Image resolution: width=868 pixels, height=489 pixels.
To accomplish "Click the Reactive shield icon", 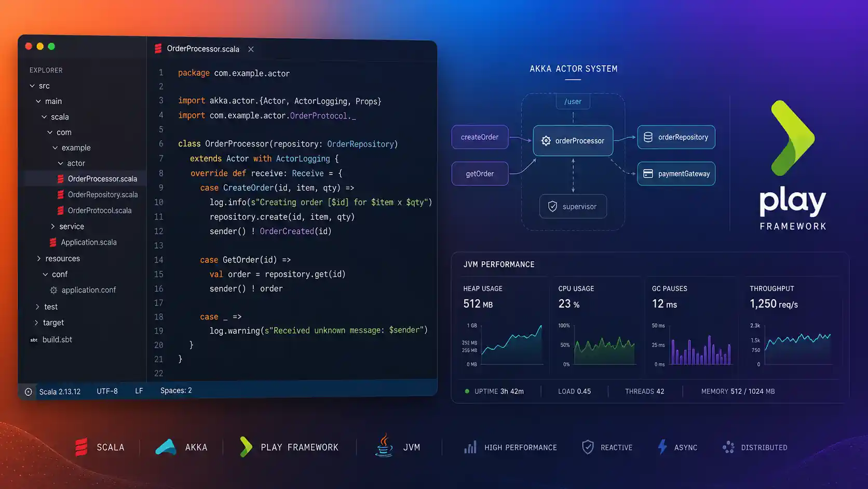I will pos(588,447).
